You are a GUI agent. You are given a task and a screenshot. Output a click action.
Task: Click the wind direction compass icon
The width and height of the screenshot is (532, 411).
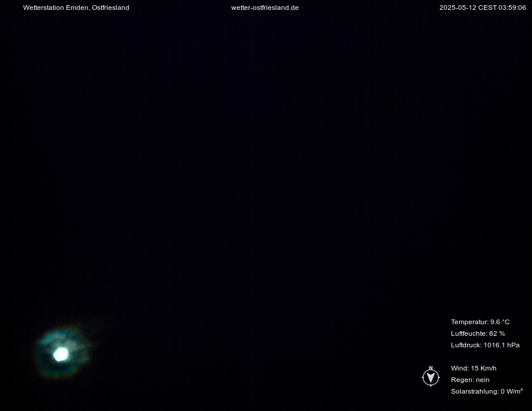[431, 376]
